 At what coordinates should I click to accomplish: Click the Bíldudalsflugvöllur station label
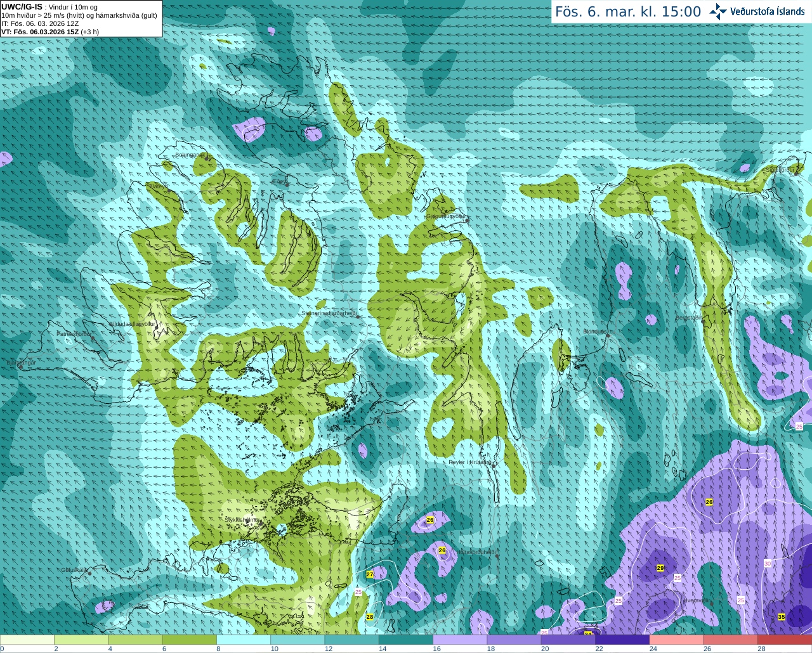[133, 323]
